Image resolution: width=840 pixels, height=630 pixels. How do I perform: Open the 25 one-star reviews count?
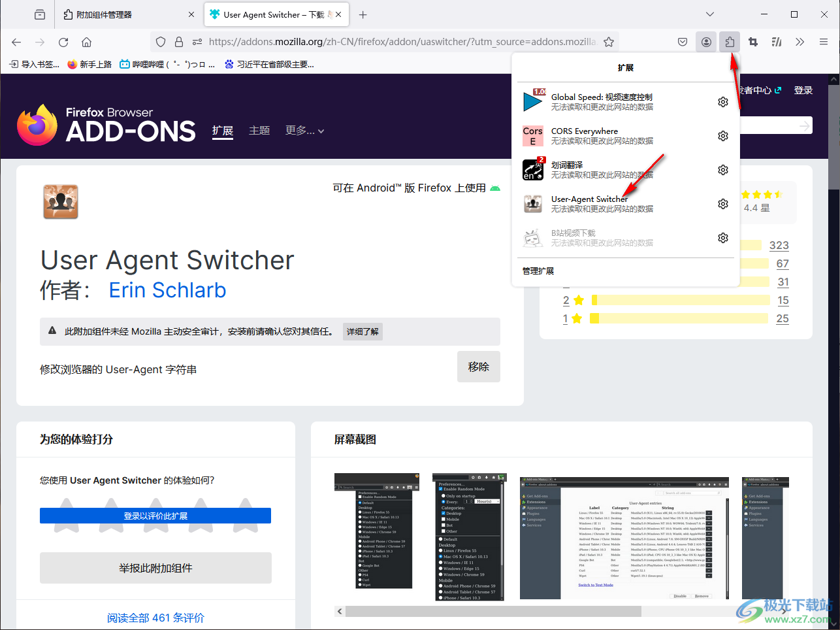click(783, 318)
